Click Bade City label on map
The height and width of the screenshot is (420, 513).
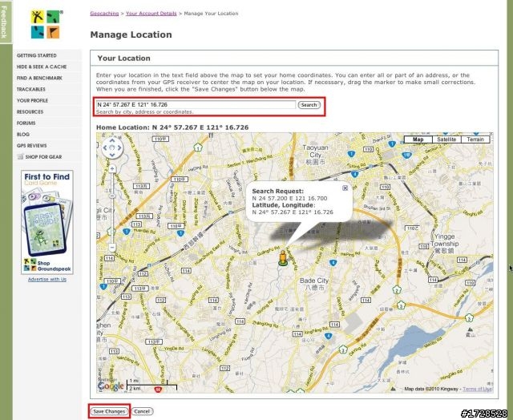coord(314,284)
